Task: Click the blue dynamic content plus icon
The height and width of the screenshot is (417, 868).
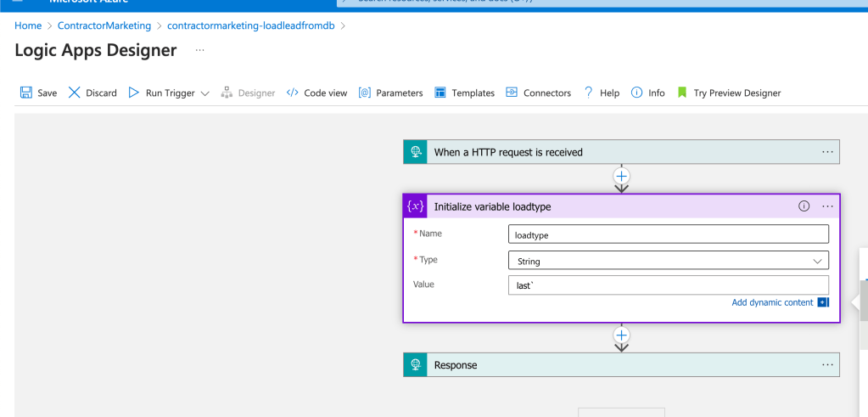Action: pos(823,302)
